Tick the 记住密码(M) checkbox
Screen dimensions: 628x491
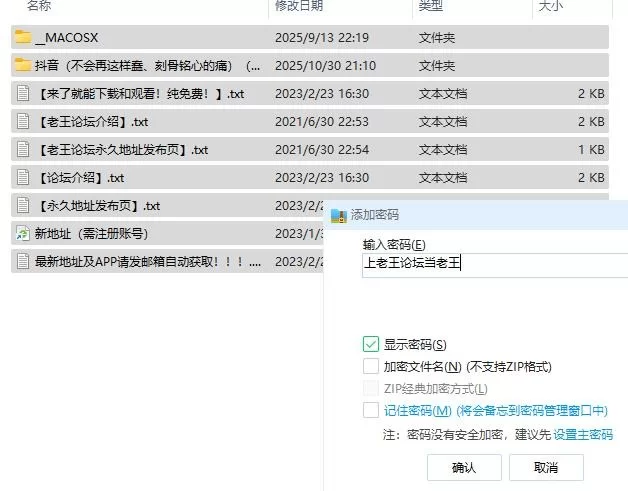point(370,410)
